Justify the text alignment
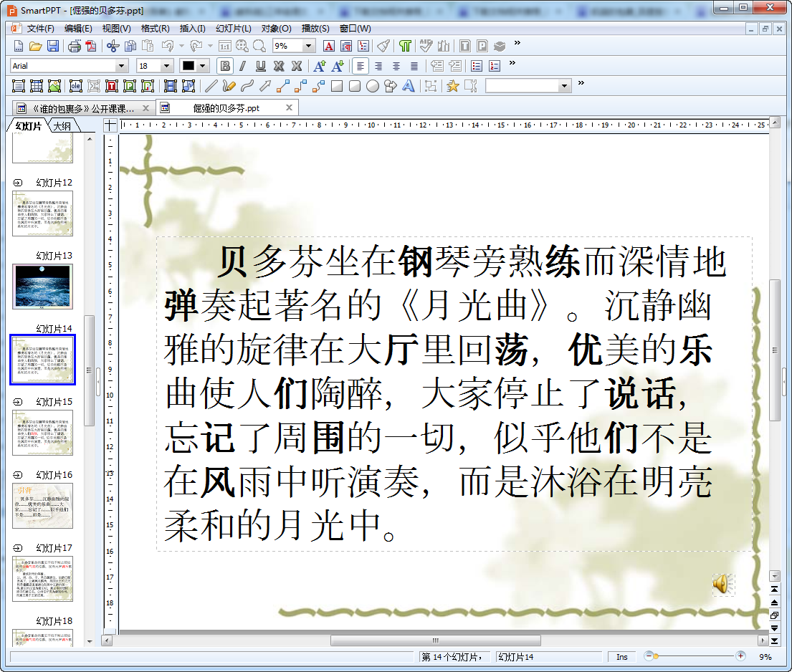The height and width of the screenshot is (672, 792). tap(414, 66)
